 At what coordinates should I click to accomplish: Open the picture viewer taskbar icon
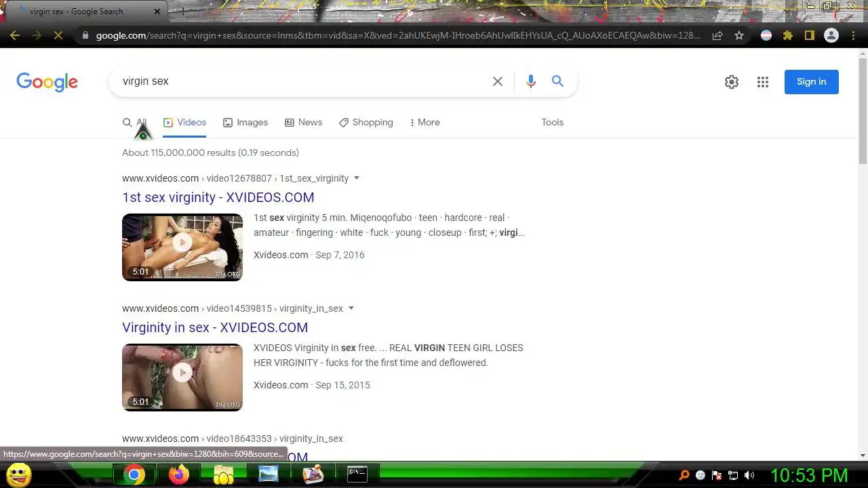[x=269, y=475]
